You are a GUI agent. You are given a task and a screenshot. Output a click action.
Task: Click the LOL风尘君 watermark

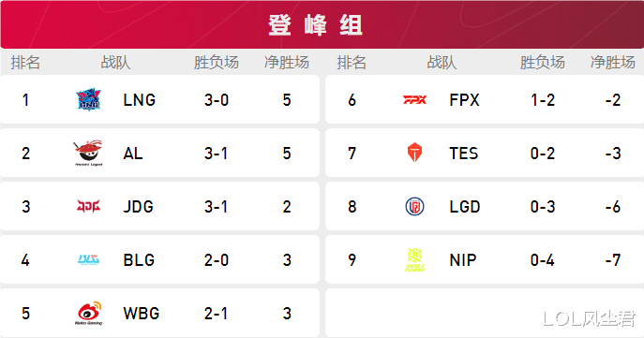coord(589,318)
